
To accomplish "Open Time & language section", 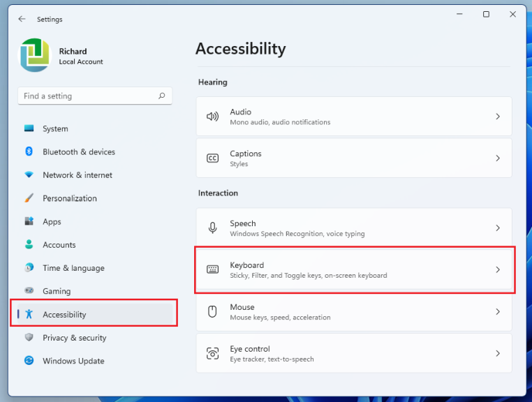I will tap(73, 268).
